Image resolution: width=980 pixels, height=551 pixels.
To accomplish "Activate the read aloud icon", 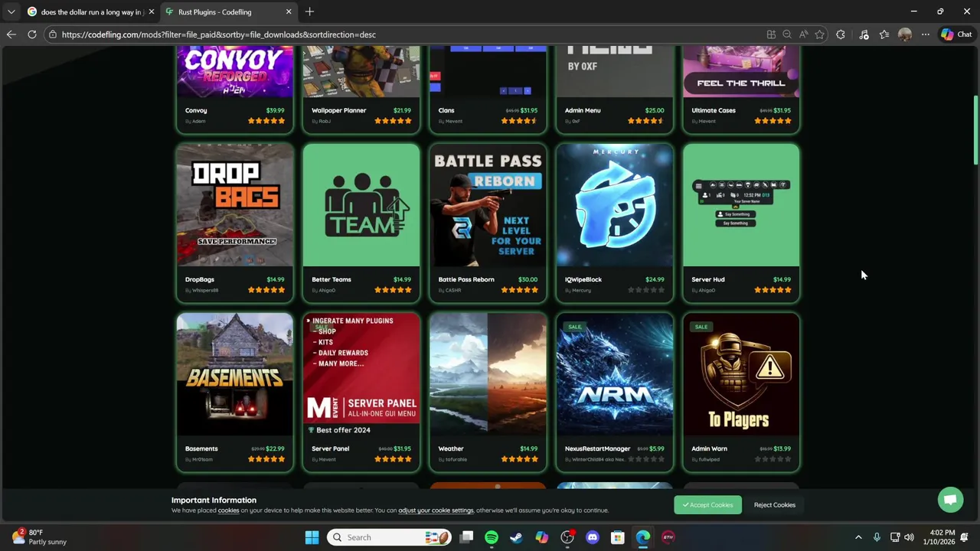I will [x=803, y=34].
